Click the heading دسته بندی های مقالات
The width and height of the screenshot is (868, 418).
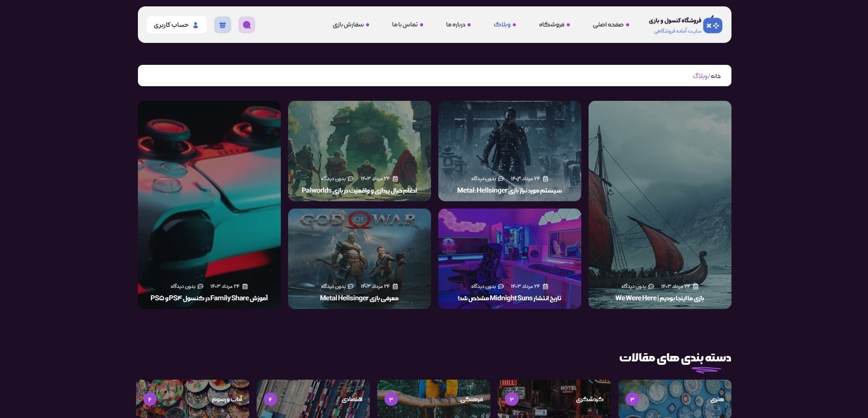pyautogui.click(x=675, y=358)
